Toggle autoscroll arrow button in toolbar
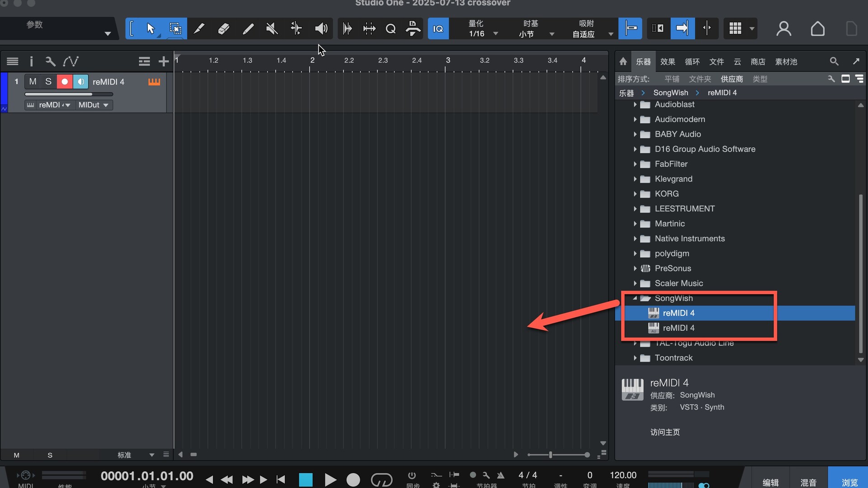 coord(682,28)
